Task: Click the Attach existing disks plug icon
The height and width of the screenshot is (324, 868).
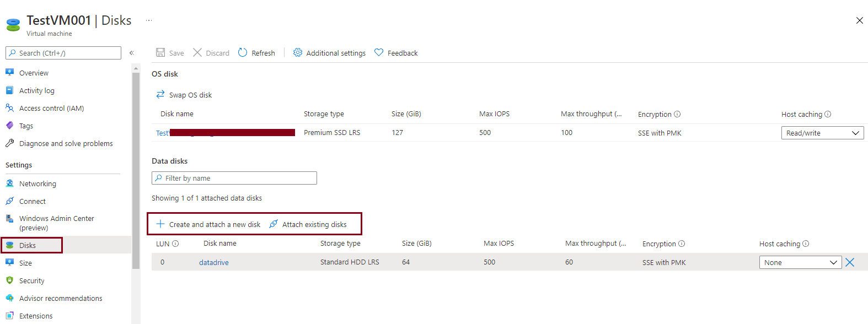Action: tap(274, 224)
